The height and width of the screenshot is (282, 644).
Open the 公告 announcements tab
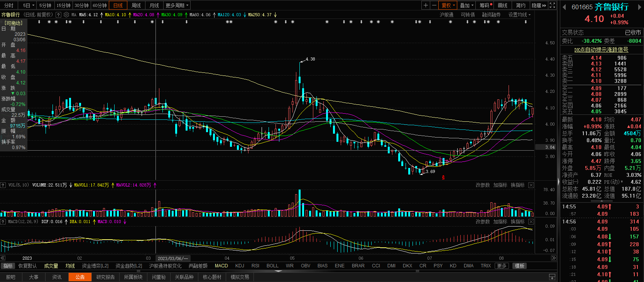[80, 277]
